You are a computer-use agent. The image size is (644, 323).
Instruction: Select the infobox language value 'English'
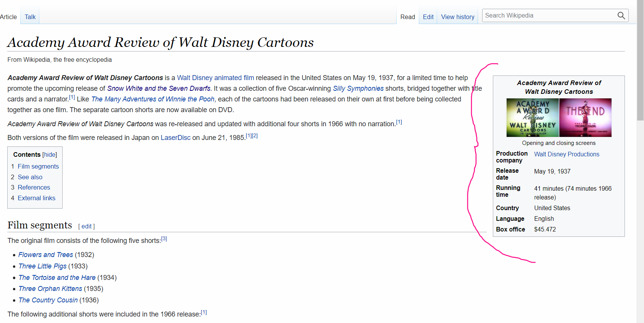(x=544, y=219)
